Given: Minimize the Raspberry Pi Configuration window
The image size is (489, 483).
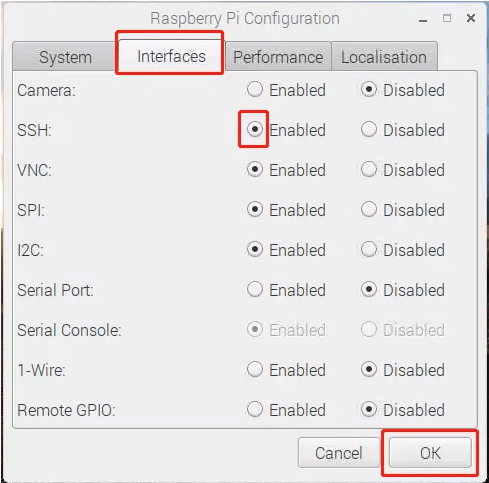Looking at the screenshot, I should tap(423, 19).
